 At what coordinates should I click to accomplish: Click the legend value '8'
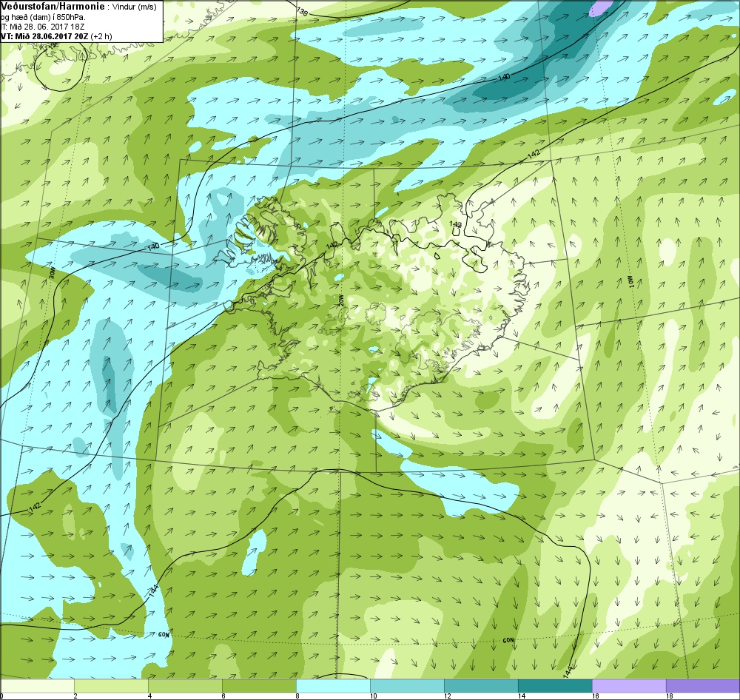tap(297, 696)
